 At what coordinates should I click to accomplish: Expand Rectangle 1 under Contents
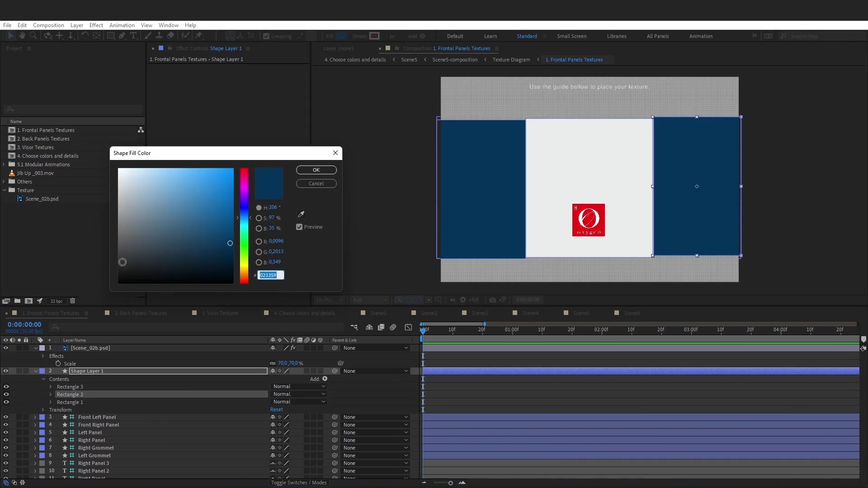point(50,402)
